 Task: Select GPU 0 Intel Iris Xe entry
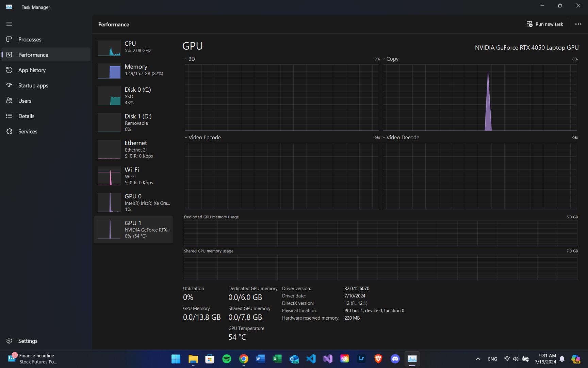(x=133, y=203)
